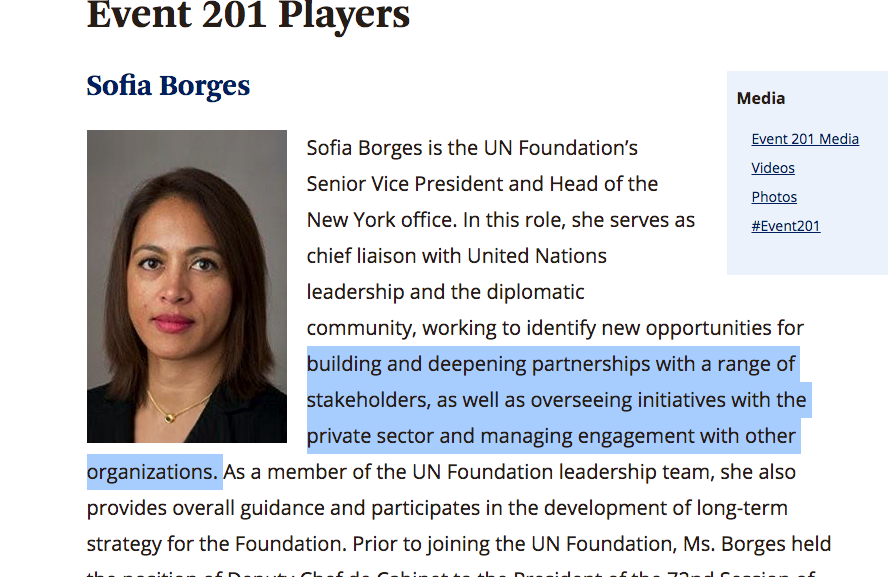The width and height of the screenshot is (888, 577).
Task: Follow the #Event201 hashtag link
Action: coord(785,226)
